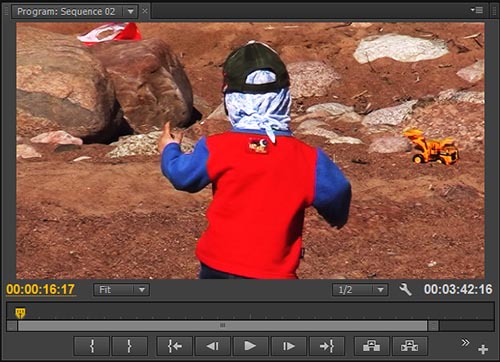Open the Button Editor plus icon
Screen dimensions: 500x362
tap(483, 349)
